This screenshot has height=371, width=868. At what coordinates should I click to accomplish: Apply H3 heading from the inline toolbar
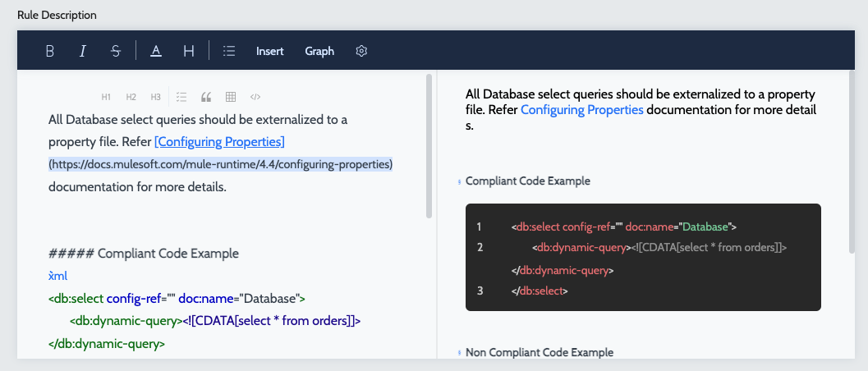tap(155, 98)
